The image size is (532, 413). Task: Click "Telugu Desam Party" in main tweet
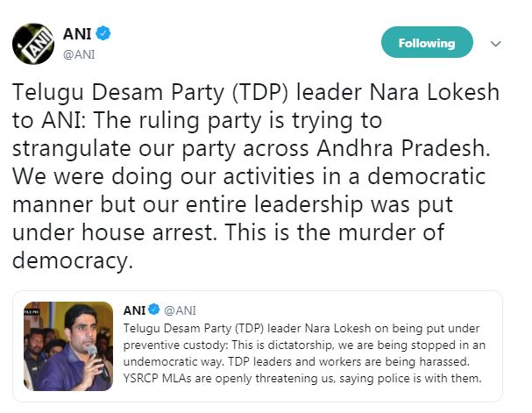(x=103, y=92)
